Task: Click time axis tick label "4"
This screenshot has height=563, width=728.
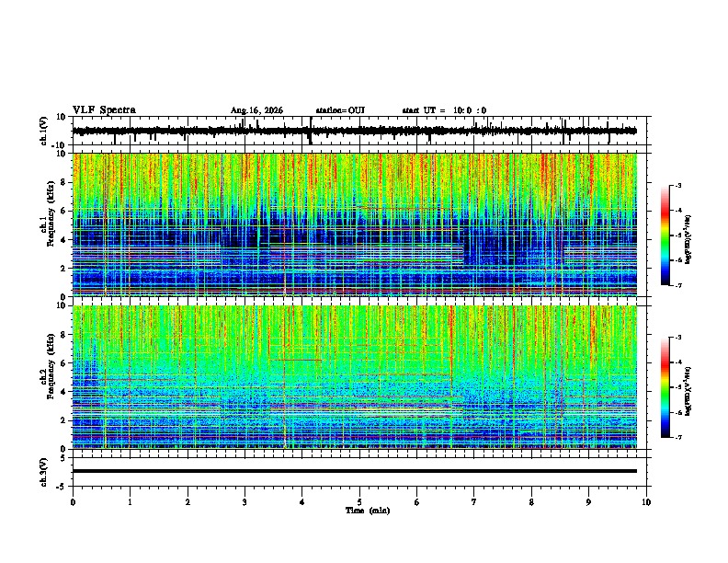Action: (x=302, y=502)
